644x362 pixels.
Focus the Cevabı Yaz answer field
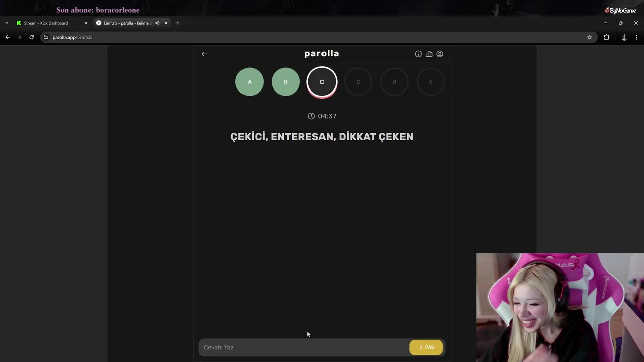[304, 347]
